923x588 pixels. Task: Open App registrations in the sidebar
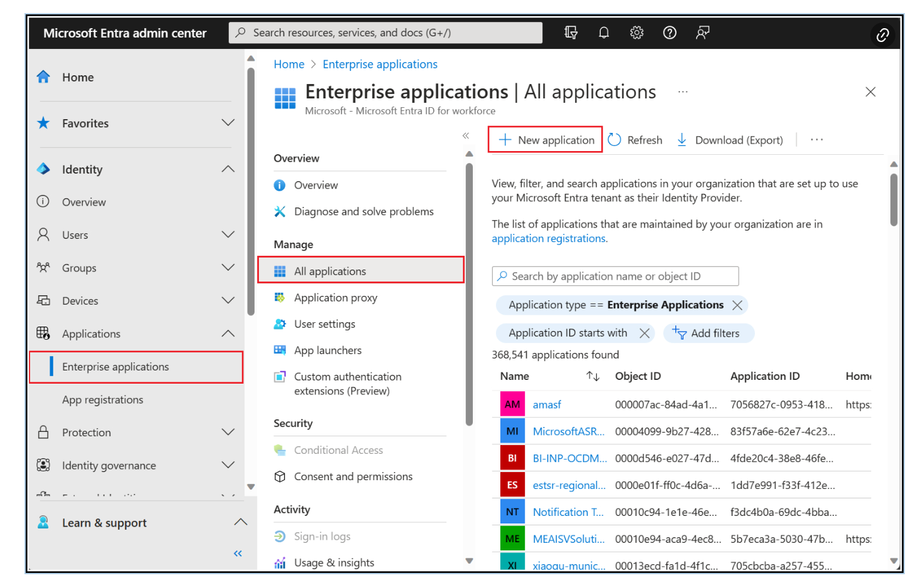coord(103,399)
